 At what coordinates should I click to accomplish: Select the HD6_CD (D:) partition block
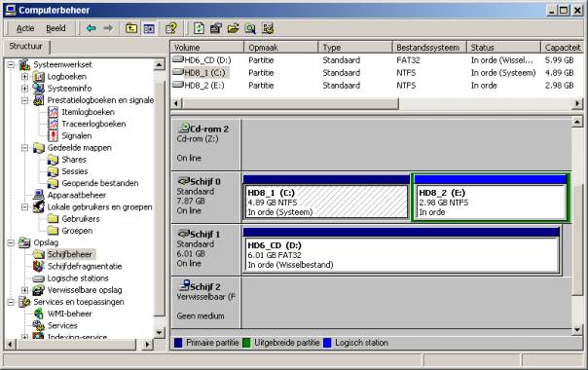coord(401,250)
